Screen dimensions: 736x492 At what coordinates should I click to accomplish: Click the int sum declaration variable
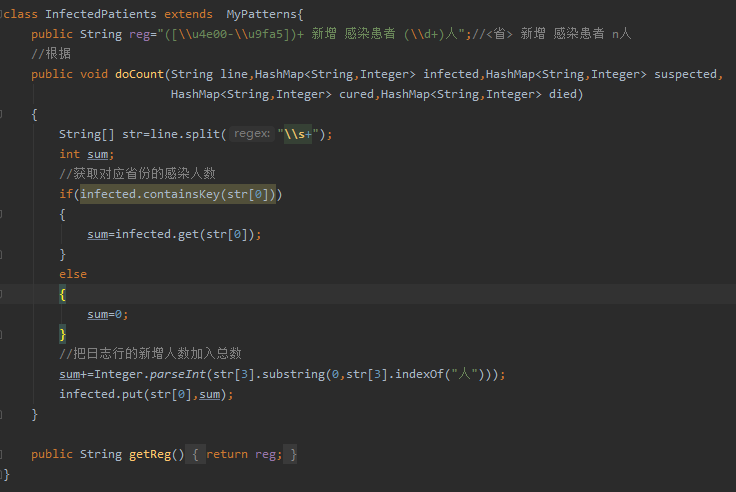(100, 154)
